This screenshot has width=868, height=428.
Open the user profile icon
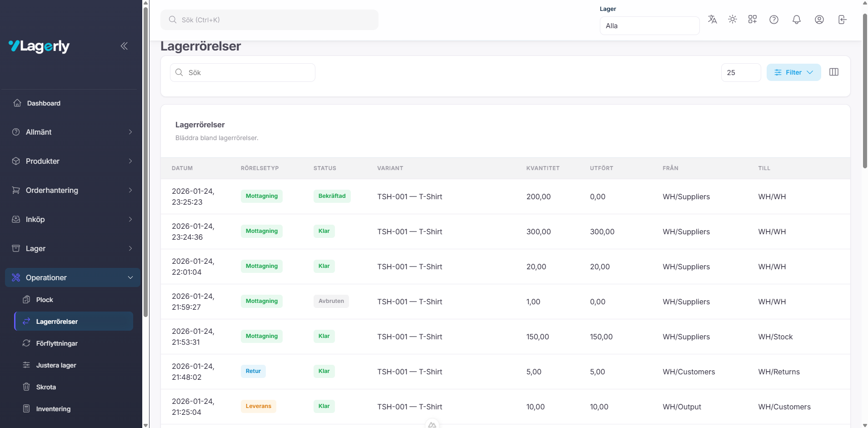819,20
